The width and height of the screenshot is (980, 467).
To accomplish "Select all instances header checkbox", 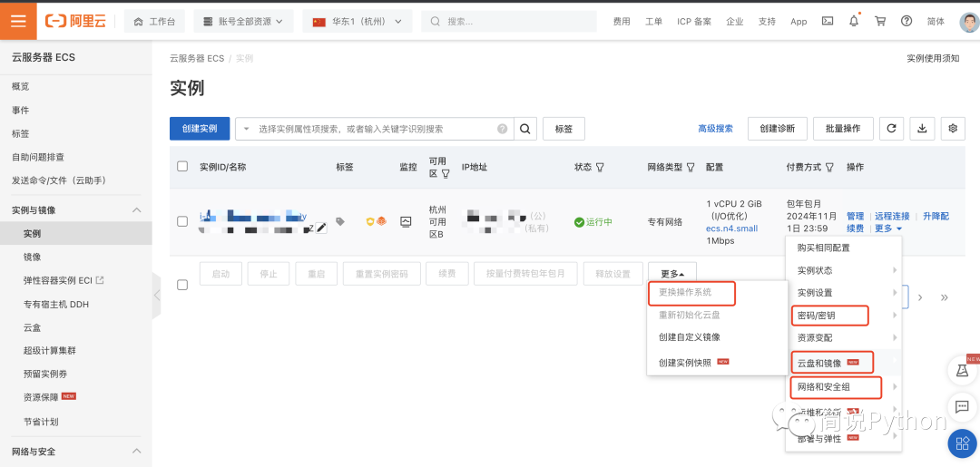I will tap(182, 167).
